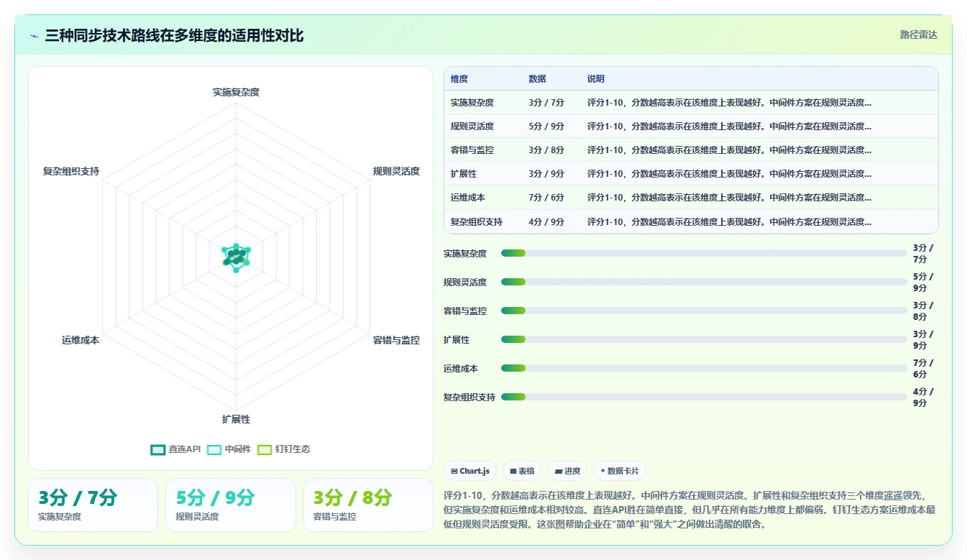Click the description paragraph starting 评分1-10
The image size is (967, 560).
[x=690, y=510]
